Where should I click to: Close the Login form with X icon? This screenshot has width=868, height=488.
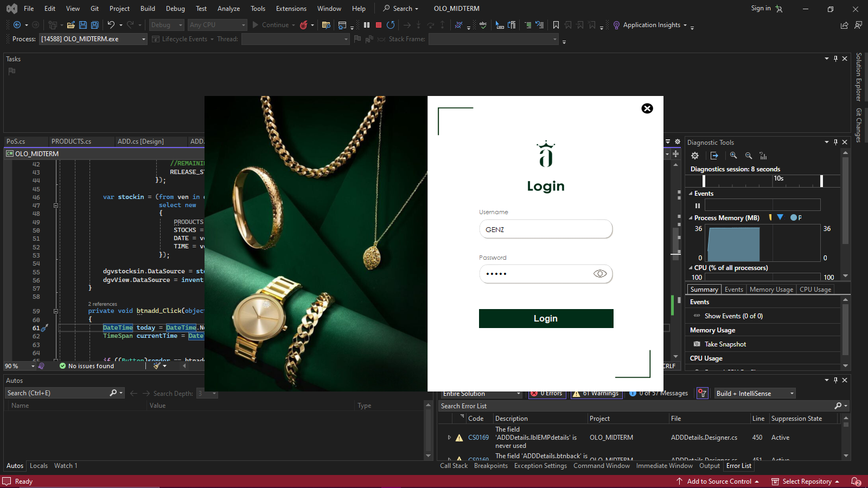point(647,108)
